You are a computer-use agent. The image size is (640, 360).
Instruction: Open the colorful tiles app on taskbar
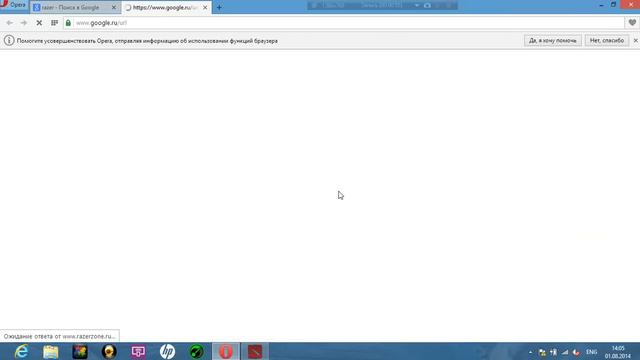[80, 351]
